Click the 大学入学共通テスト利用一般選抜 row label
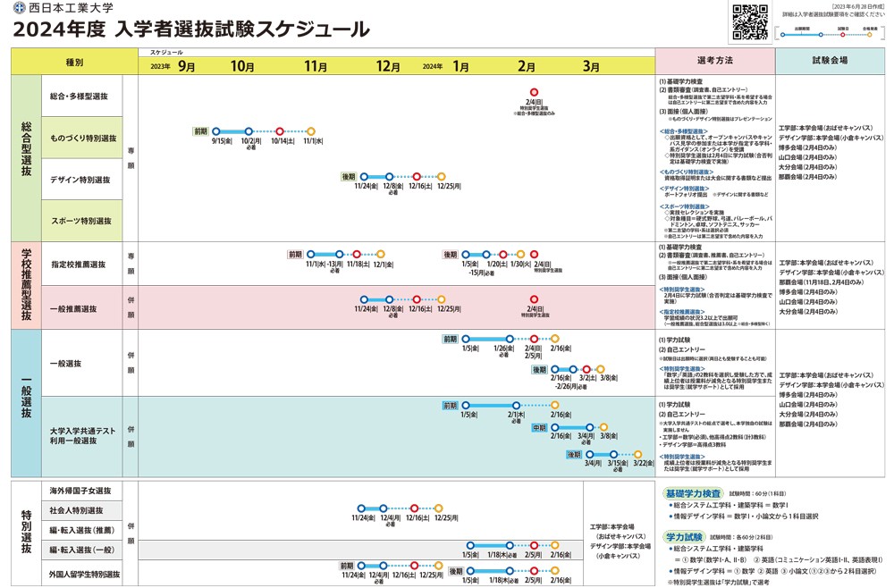The image size is (894, 588). [x=82, y=436]
